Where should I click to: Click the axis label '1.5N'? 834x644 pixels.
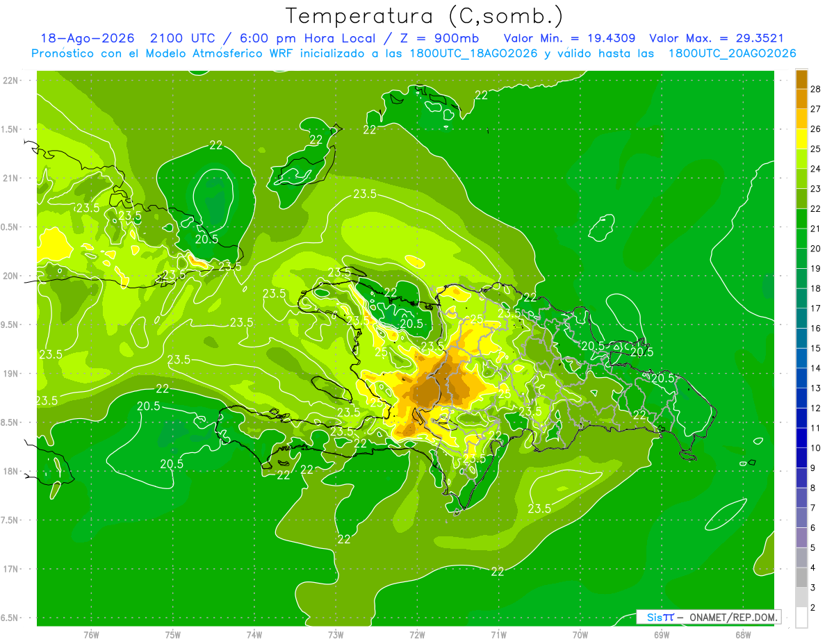click(x=10, y=129)
